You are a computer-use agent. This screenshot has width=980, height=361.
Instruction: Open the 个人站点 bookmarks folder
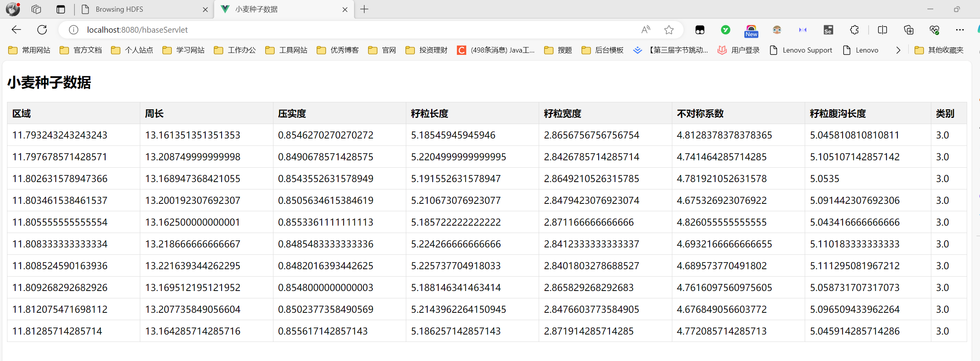pos(132,50)
